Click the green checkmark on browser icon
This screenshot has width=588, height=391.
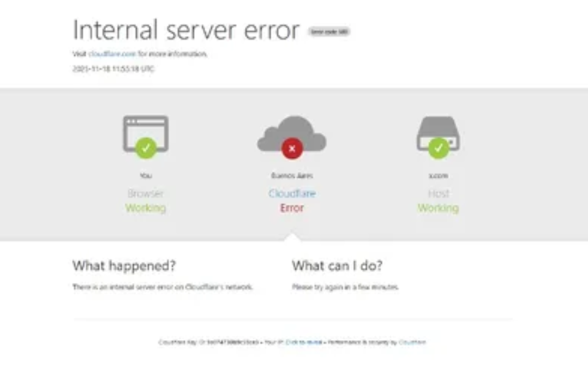146,148
